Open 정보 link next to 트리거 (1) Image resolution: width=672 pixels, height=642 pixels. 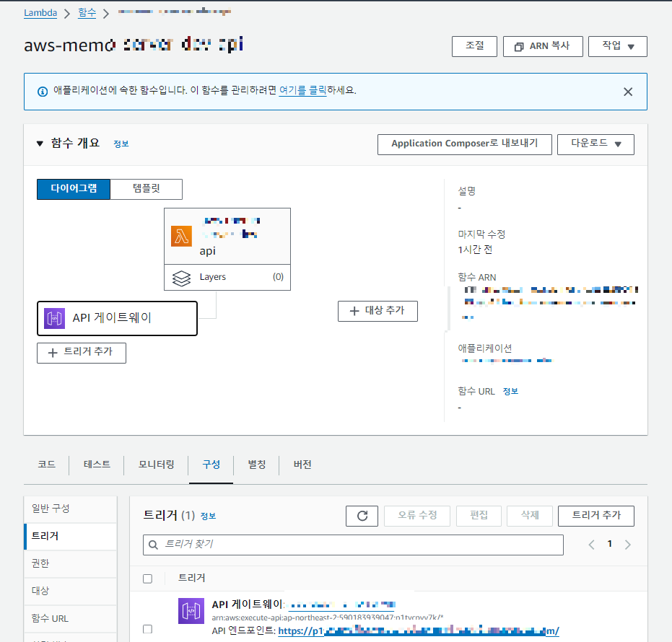click(x=209, y=516)
